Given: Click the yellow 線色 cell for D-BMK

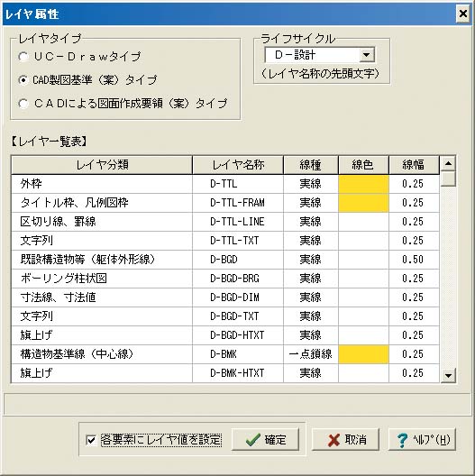Looking at the screenshot, I should pos(363,354).
